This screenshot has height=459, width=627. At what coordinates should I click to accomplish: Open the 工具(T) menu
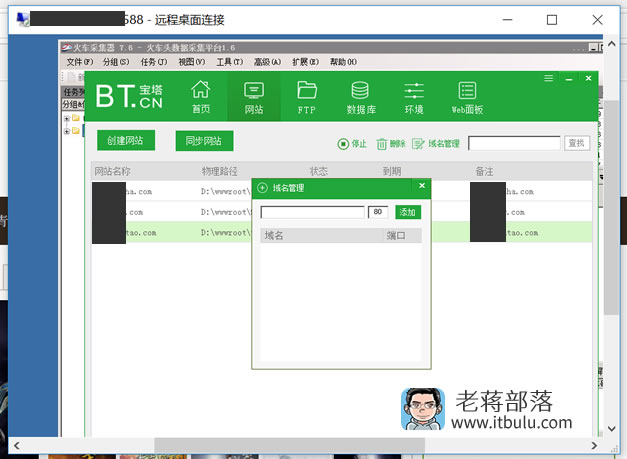pyautogui.click(x=230, y=62)
